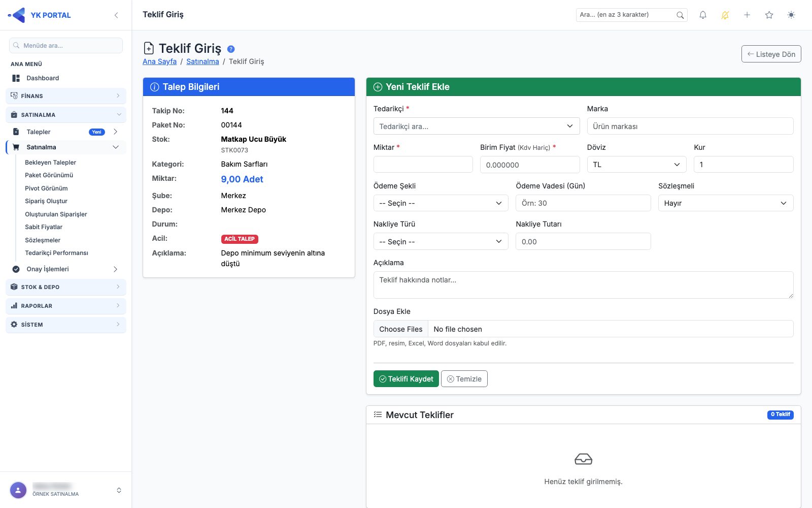Image resolution: width=812 pixels, height=508 pixels.
Task: Follow the Satınalma breadcrumb link
Action: 202,61
